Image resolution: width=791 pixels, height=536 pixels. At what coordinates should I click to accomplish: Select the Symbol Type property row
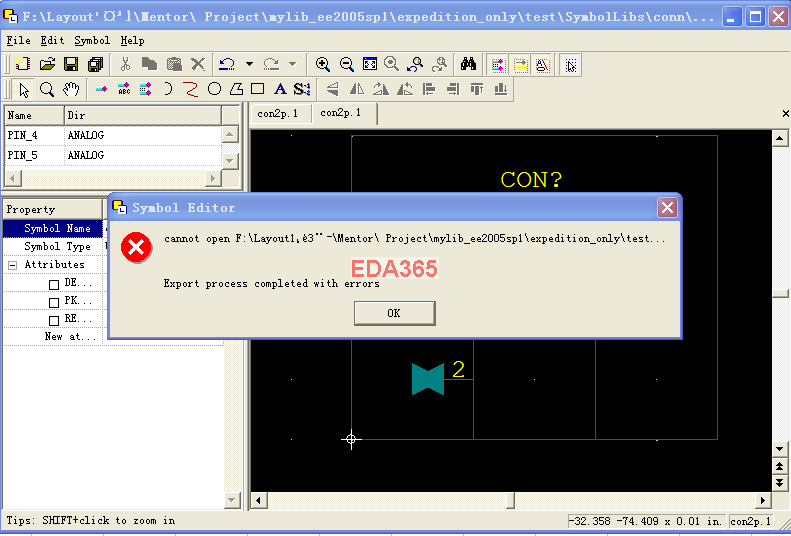pos(53,247)
